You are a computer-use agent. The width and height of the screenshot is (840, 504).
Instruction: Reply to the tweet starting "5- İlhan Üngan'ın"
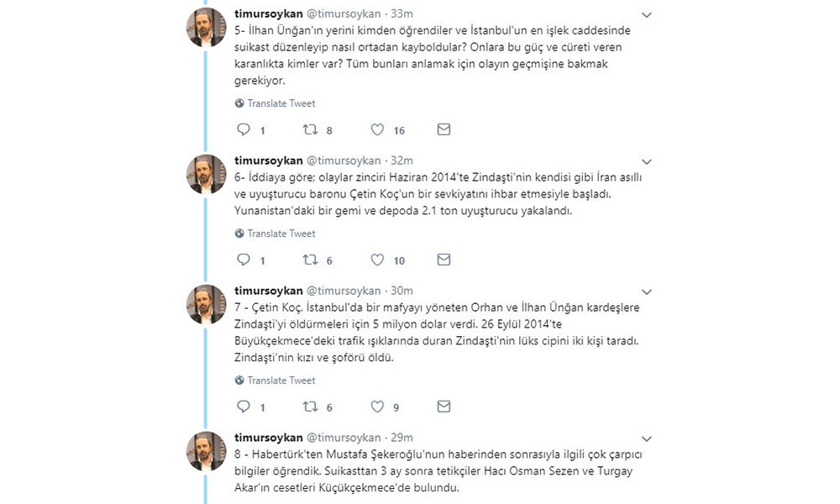[244, 130]
